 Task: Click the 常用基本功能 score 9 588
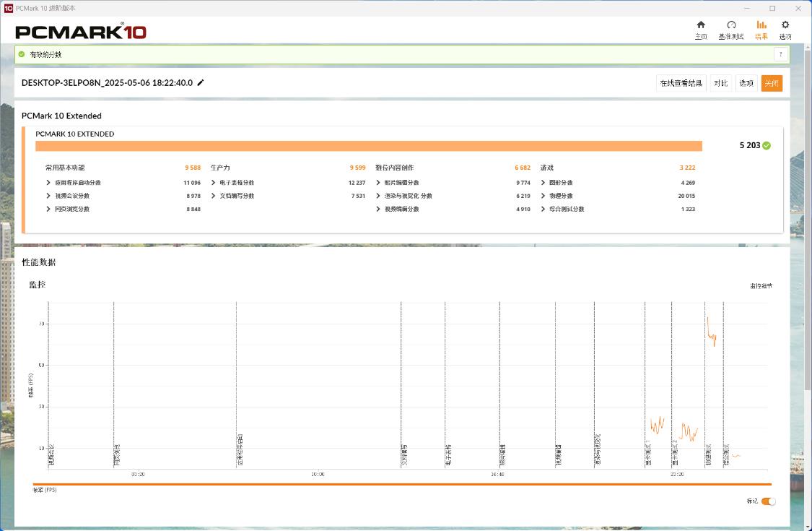[193, 168]
